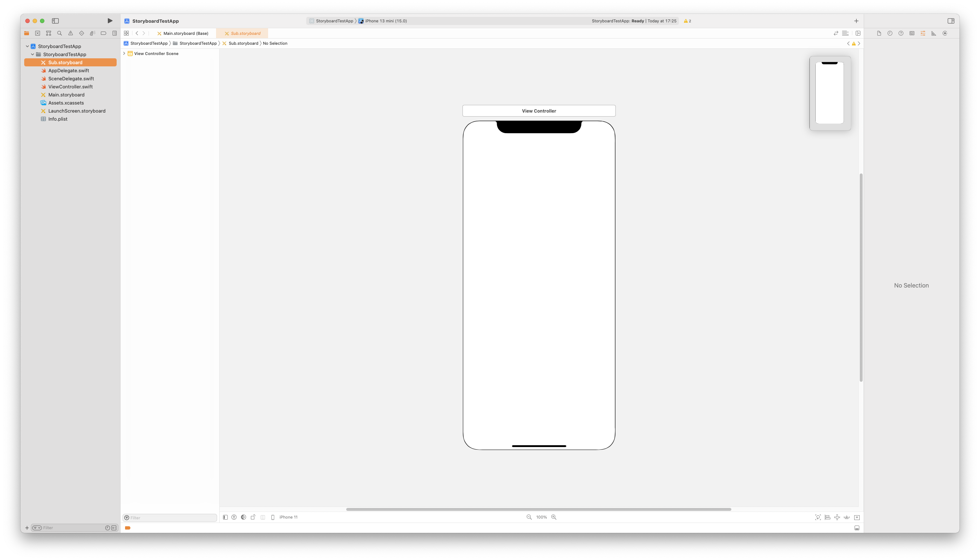Run the app with the Play button
980x560 pixels.
(x=110, y=21)
